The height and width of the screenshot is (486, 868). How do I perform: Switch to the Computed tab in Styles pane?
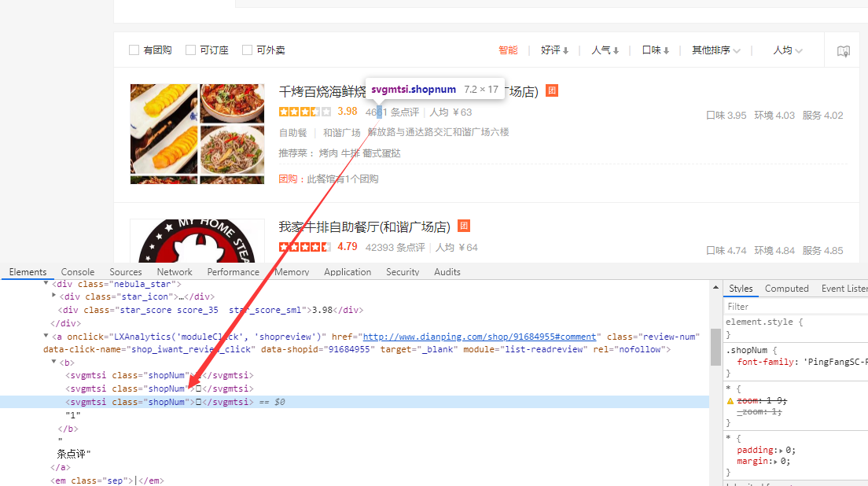tap(786, 288)
